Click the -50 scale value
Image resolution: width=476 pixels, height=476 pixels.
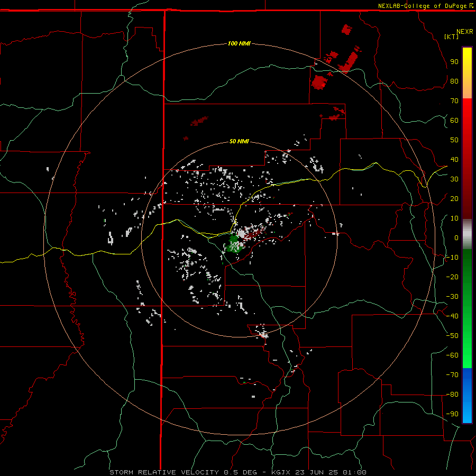(x=452, y=336)
